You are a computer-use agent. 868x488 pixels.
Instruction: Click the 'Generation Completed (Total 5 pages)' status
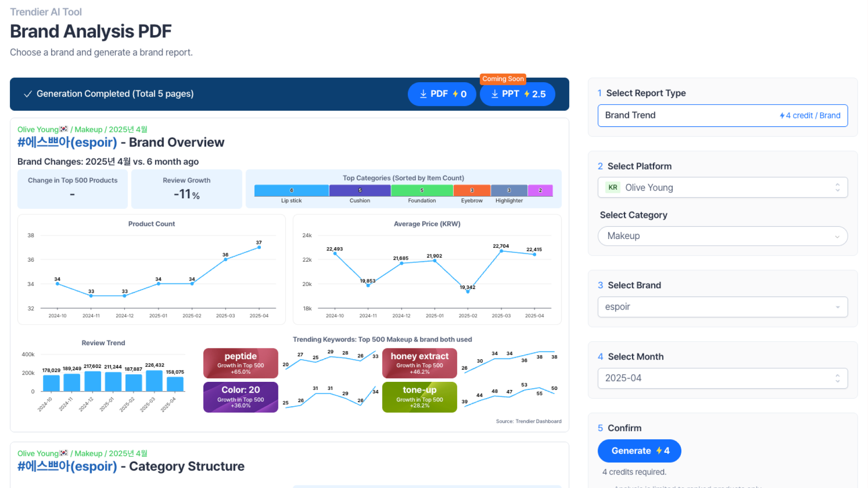coord(115,94)
